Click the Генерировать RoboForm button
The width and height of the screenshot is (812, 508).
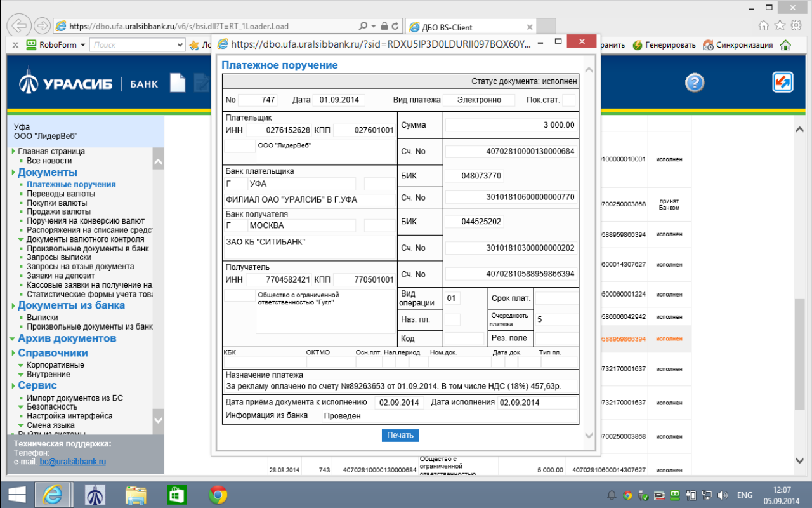[664, 45]
